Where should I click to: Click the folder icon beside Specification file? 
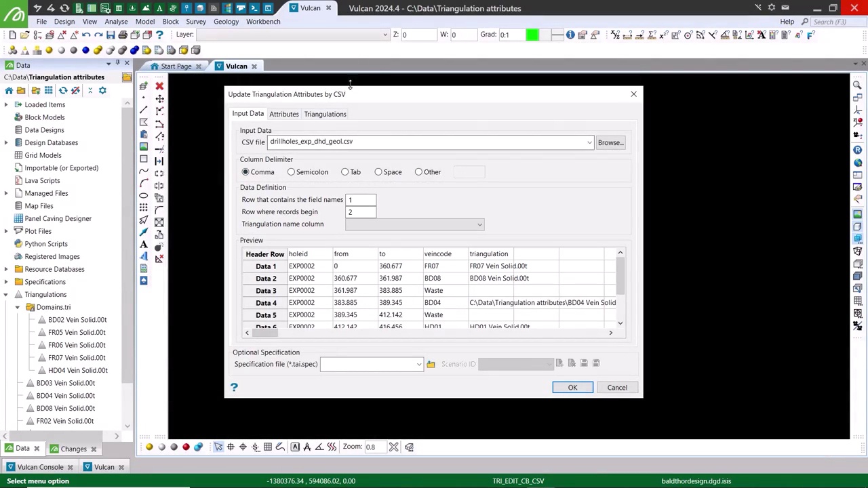point(431,365)
